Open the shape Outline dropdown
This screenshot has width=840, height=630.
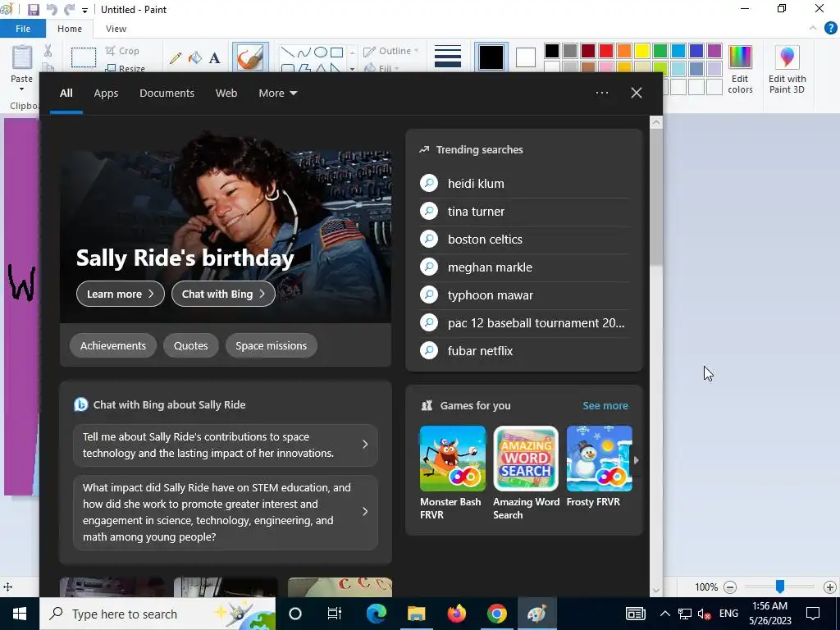(391, 51)
